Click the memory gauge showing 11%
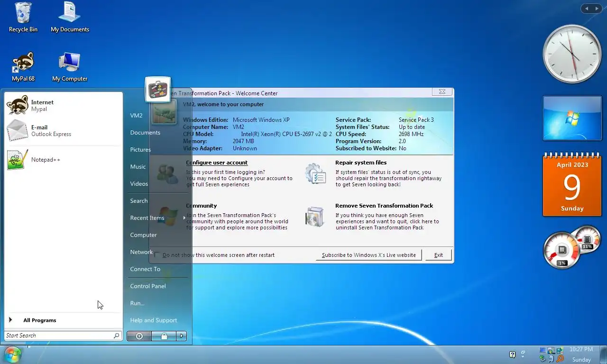The image size is (607, 364). tap(587, 240)
